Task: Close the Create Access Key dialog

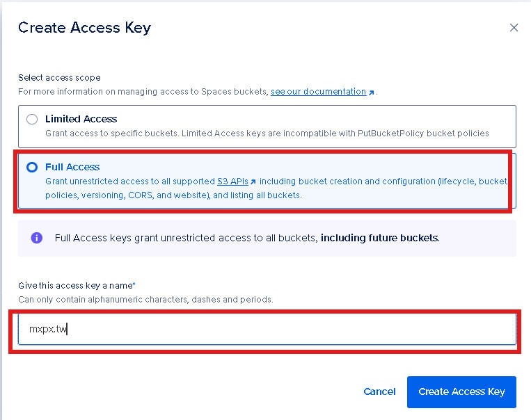Action: [514, 28]
